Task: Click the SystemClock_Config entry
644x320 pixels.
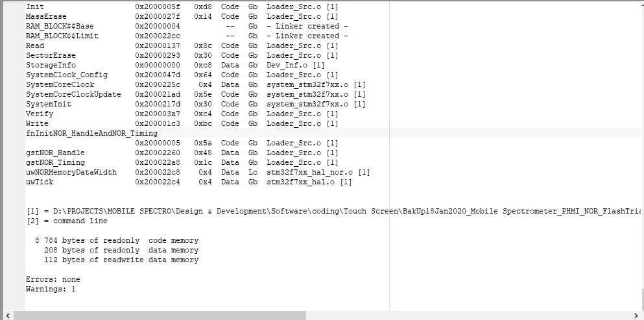Action: pyautogui.click(x=67, y=75)
